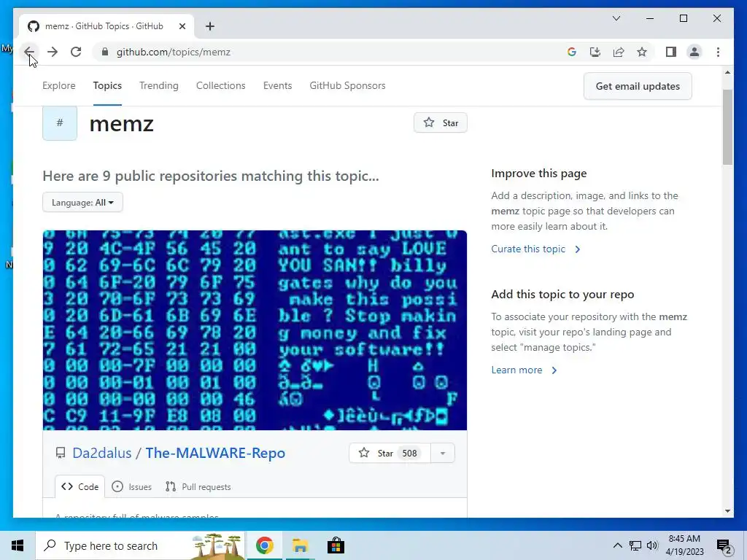Viewport: 747px width, 560px height.
Task: Click the address bar URL field
Action: [329, 52]
